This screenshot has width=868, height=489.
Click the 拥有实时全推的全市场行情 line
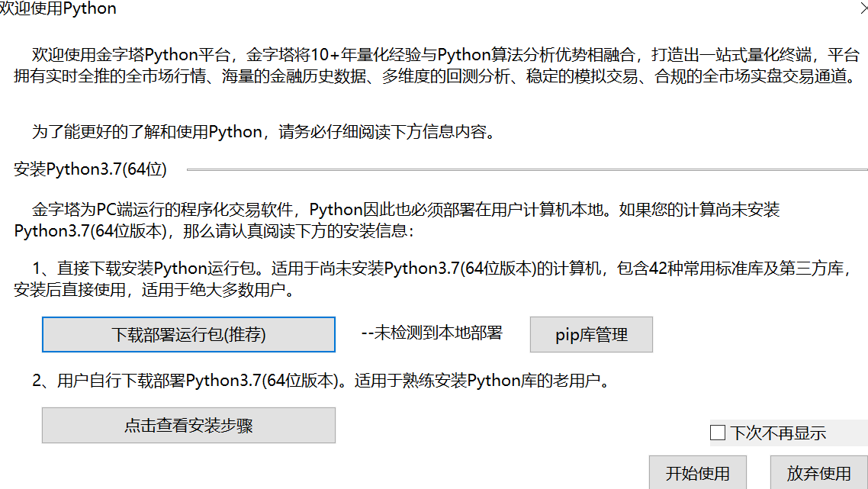436,76
